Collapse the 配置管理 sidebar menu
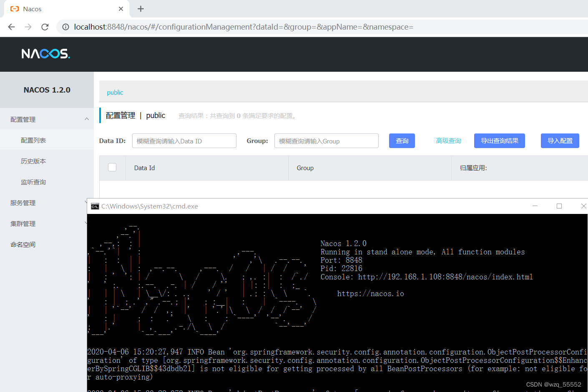The height and width of the screenshot is (392, 588). [x=47, y=119]
